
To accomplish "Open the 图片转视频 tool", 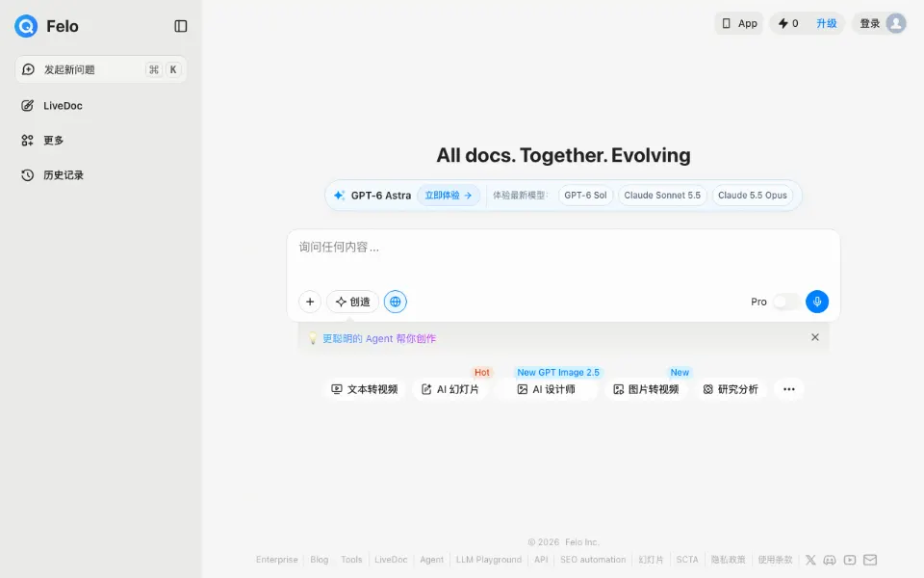I will 646,389.
